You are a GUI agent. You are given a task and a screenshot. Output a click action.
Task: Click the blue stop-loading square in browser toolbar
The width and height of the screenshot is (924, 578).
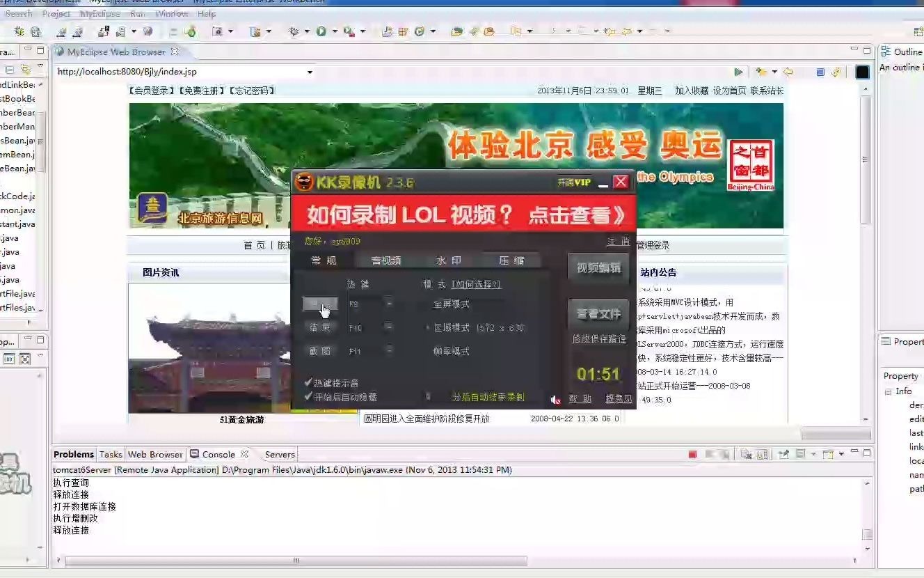[x=820, y=72]
